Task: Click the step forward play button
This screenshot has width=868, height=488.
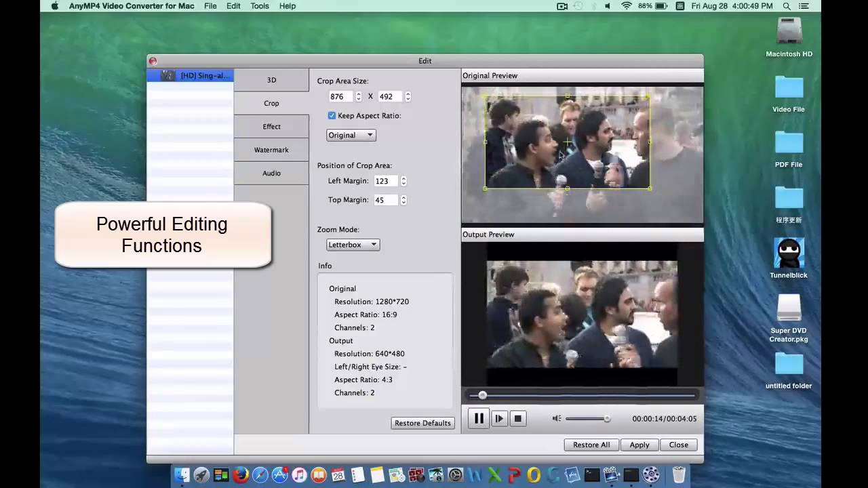Action: (499, 418)
